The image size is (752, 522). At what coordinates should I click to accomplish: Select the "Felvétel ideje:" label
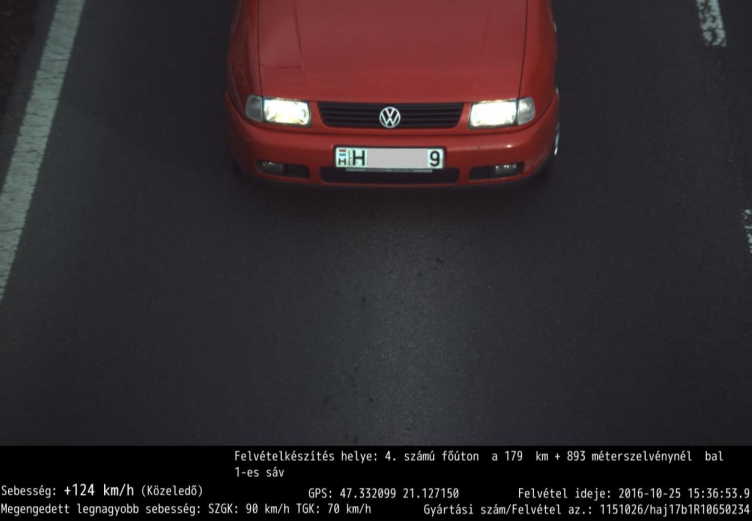[564, 494]
